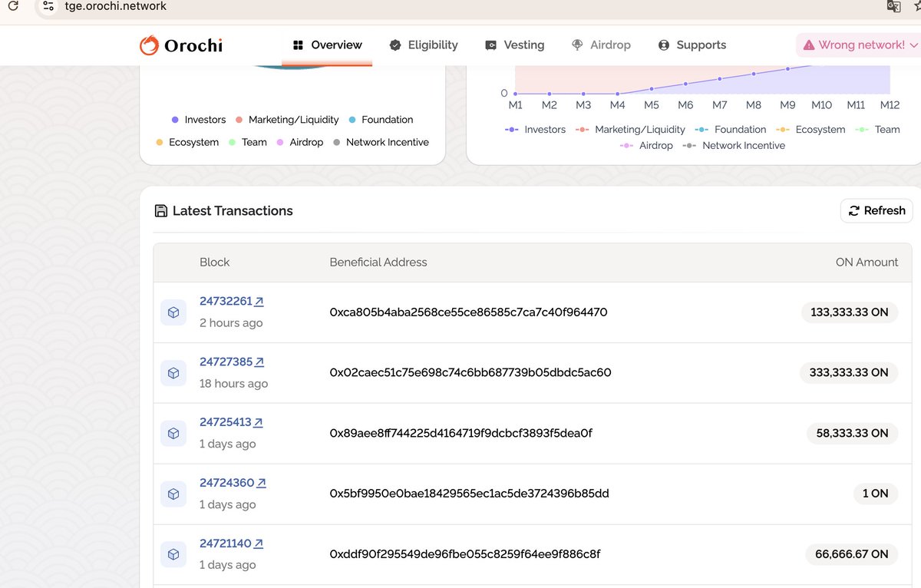The width and height of the screenshot is (921, 588).
Task: Open block 24732261 link
Action: [x=232, y=301]
